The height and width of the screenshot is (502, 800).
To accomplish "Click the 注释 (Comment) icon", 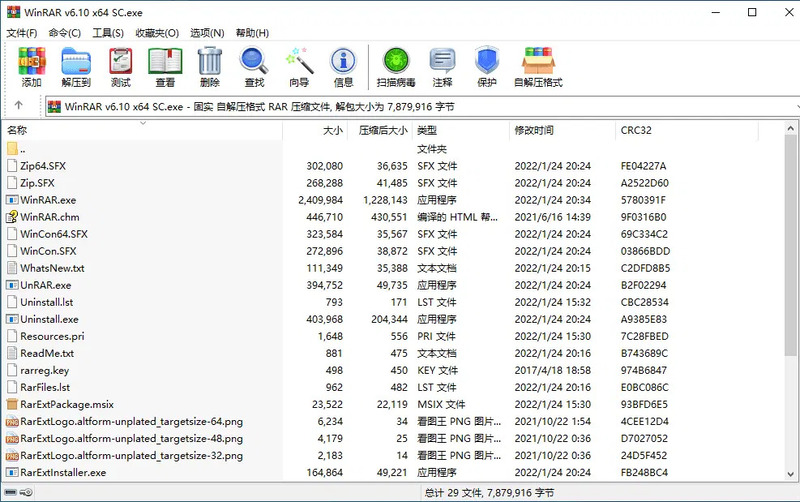I will pyautogui.click(x=442, y=61).
